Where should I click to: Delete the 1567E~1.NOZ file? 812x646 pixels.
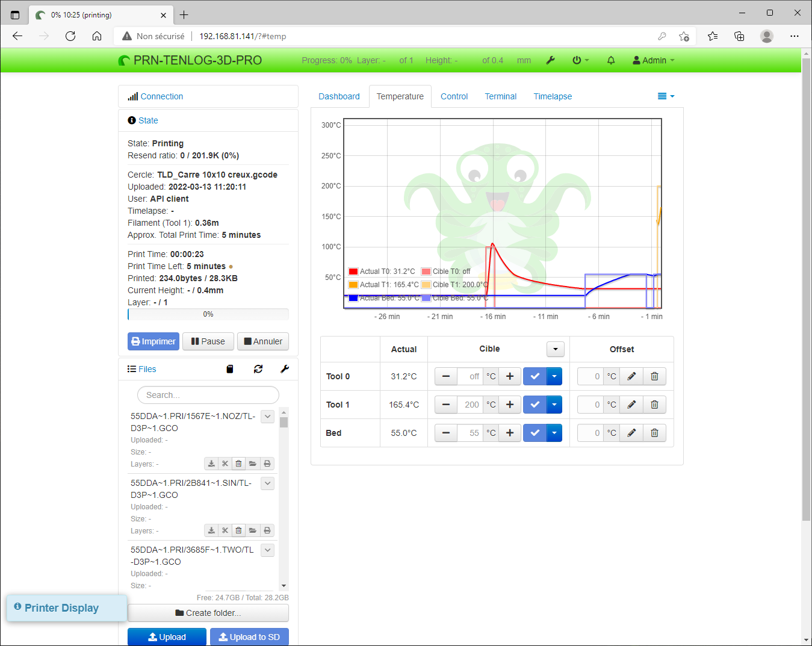(239, 464)
